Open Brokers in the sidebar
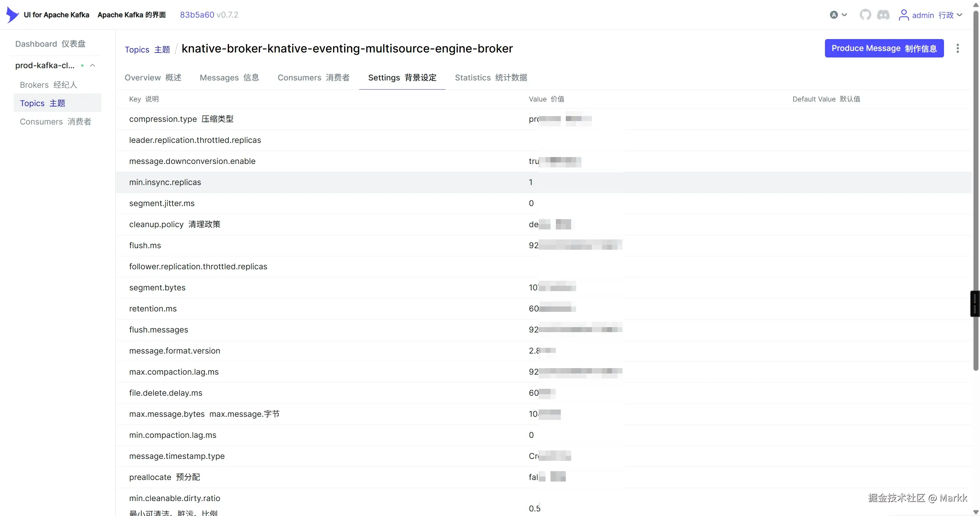This screenshot has height=516, width=980. [49, 85]
